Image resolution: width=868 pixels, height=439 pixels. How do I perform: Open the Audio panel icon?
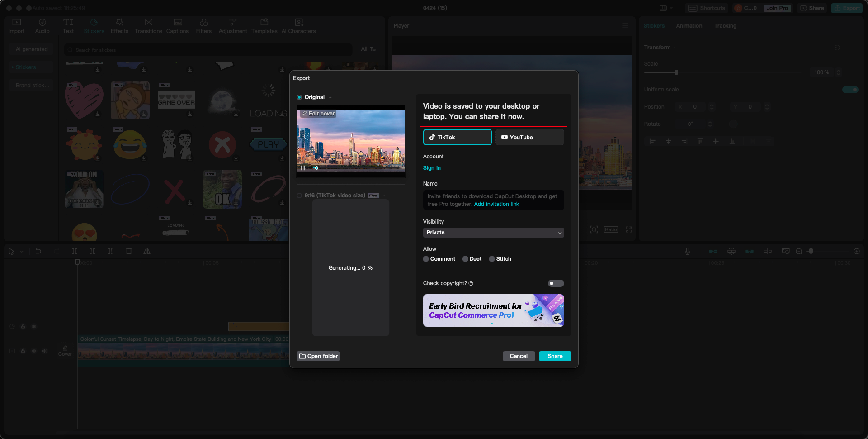[x=42, y=22]
